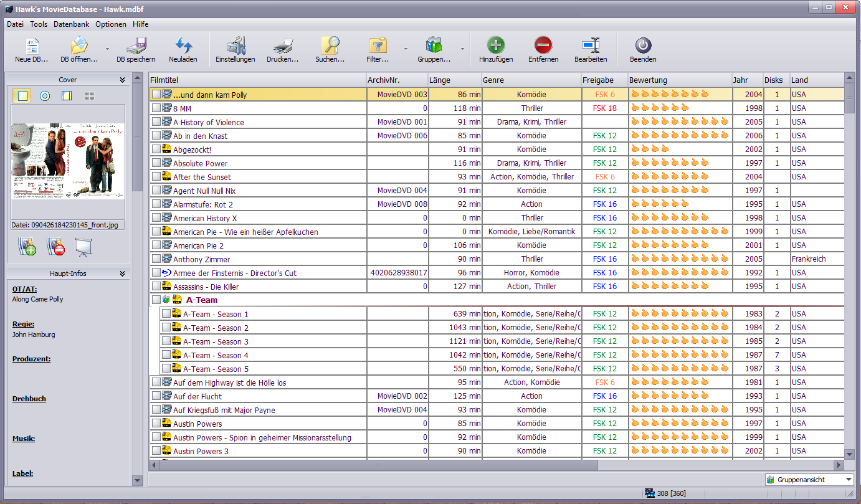Open the Optionen menu
This screenshot has height=504, width=861.
pos(111,24)
